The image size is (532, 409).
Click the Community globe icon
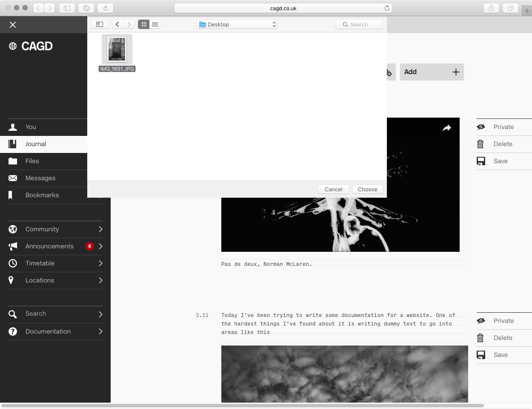click(13, 229)
